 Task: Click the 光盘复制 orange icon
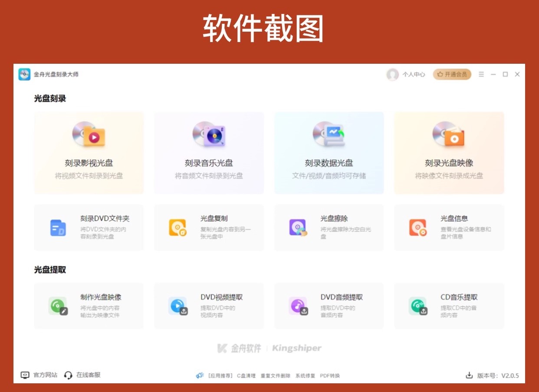tap(177, 228)
